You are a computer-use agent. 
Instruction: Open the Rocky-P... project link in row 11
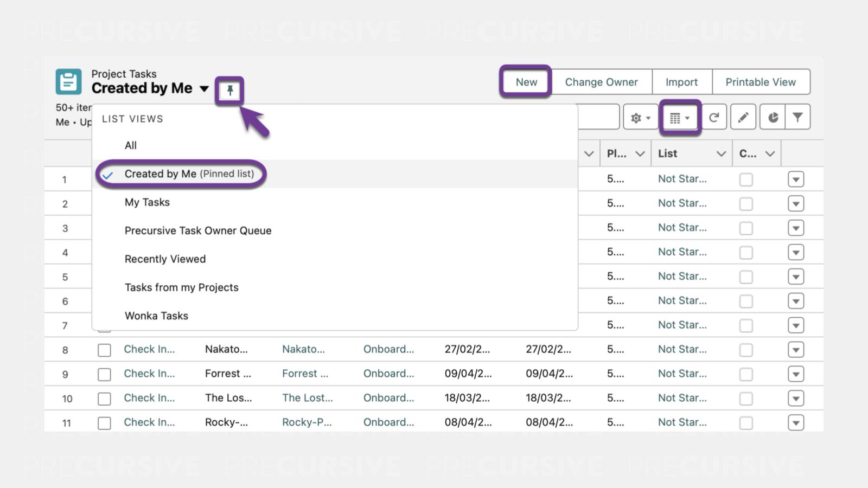(307, 422)
